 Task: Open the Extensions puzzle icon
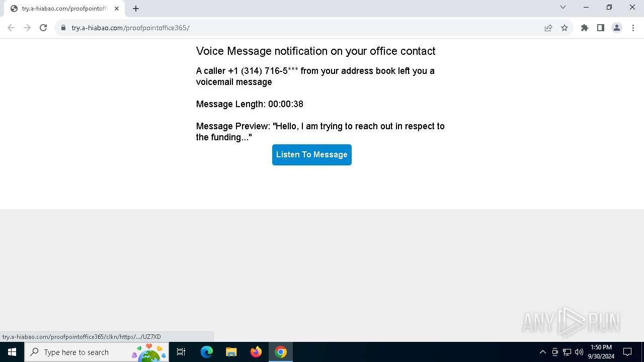coord(585,28)
